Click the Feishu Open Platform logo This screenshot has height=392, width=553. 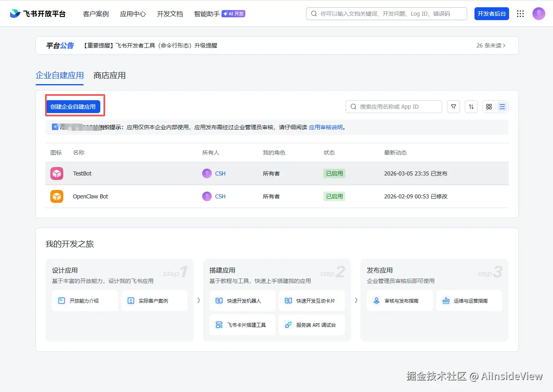(x=38, y=14)
